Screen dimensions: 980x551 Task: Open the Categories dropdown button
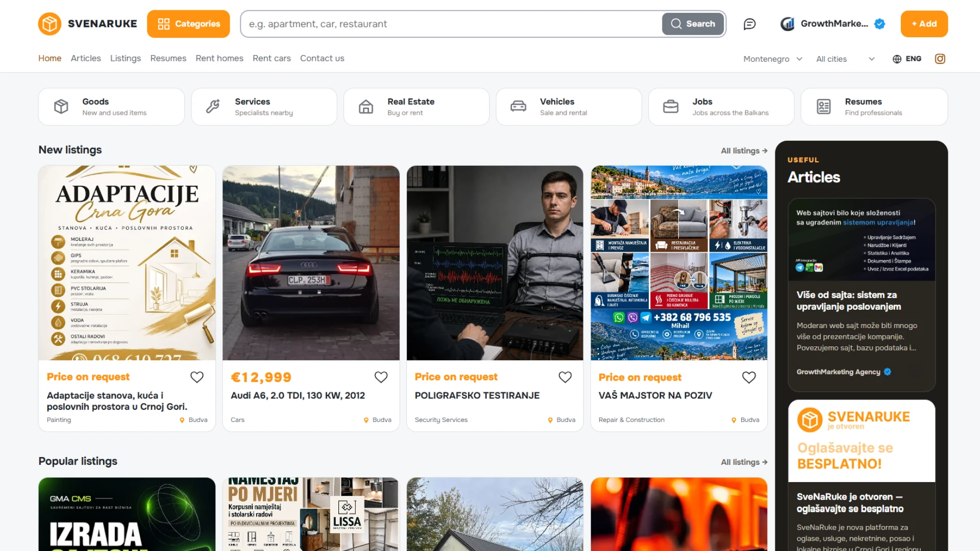(188, 24)
